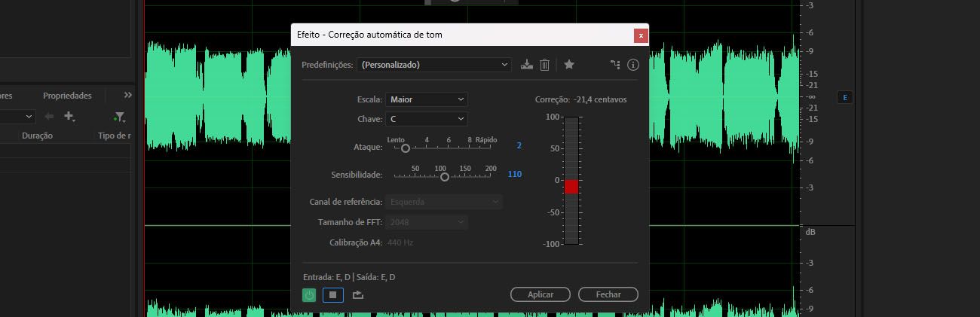
Task: Click the Sensibilidade value 110
Action: click(515, 174)
